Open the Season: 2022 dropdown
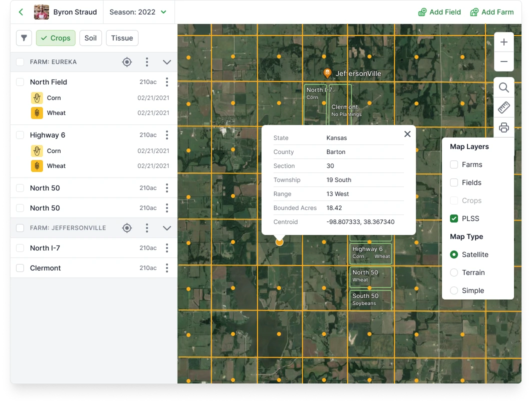Screen dimensions: 532x404 pyautogui.click(x=138, y=12)
